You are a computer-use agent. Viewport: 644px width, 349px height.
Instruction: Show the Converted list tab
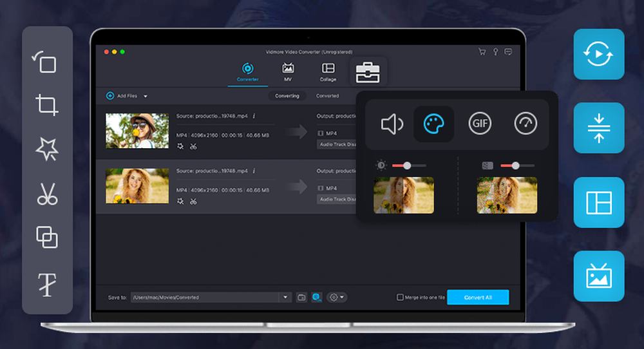point(327,96)
